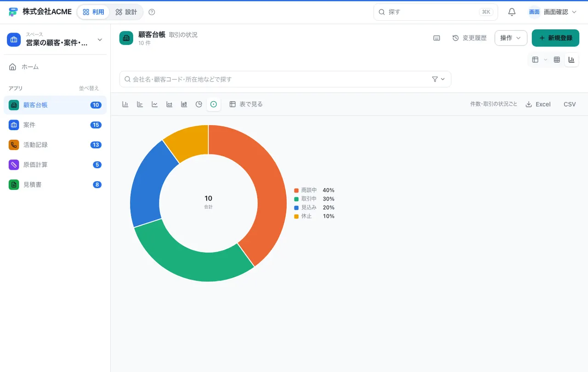Select the donut chart icon
Screen dimensions: 588x372
click(213, 104)
